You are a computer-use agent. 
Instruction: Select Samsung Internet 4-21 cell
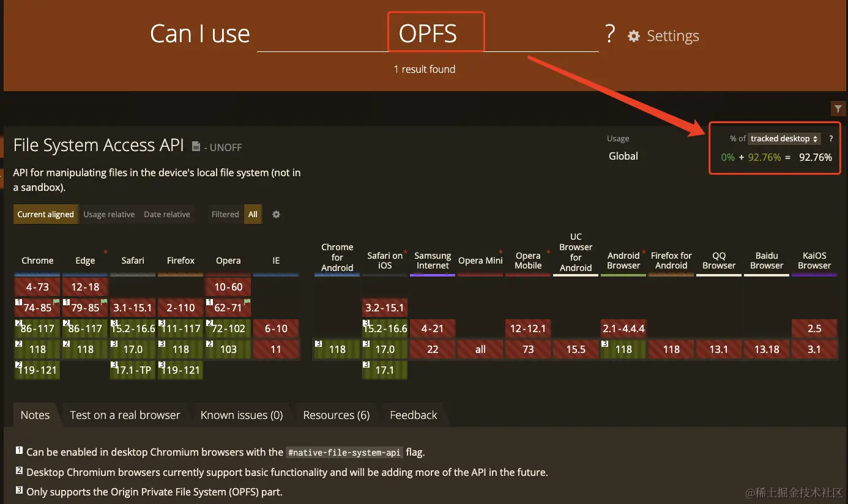433,328
